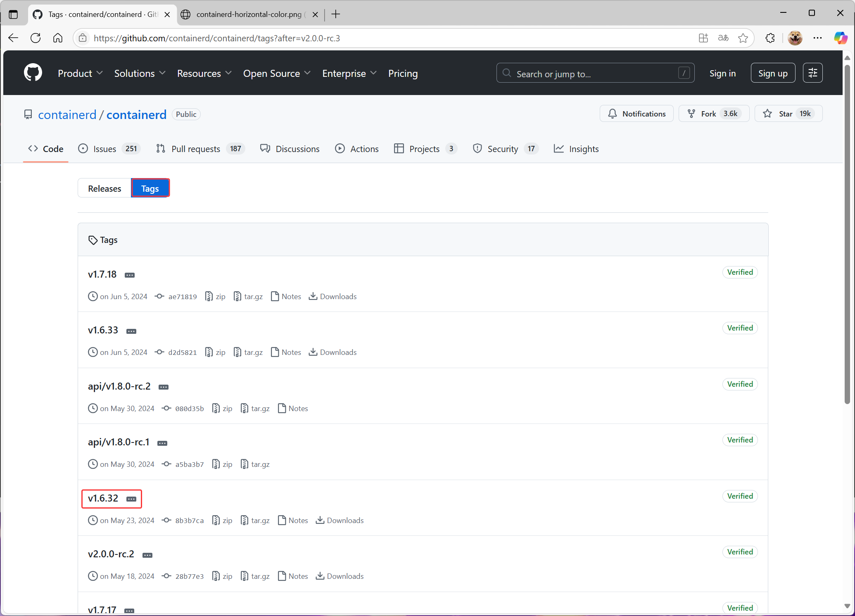The image size is (855, 616).
Task: Open the Projects tab
Action: tap(425, 149)
